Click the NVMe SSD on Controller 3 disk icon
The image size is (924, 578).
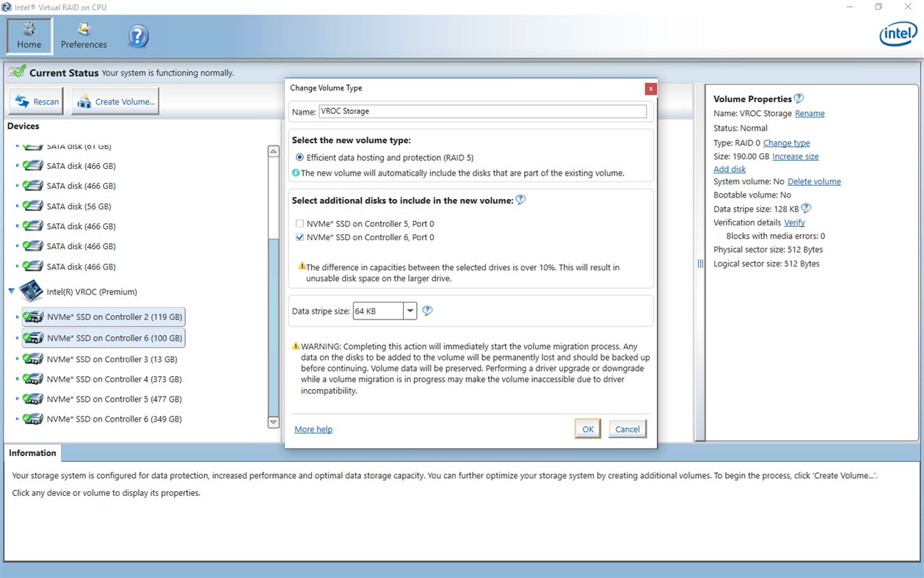(34, 358)
